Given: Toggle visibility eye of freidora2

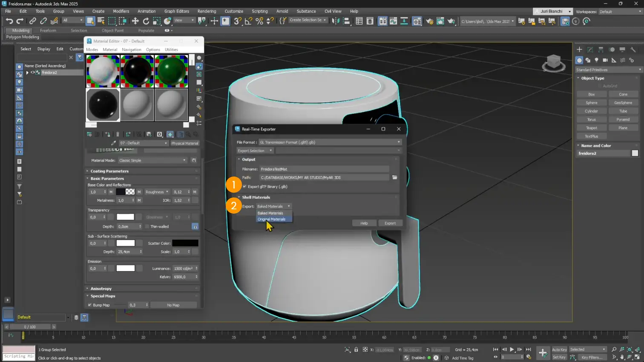Looking at the screenshot, I should [x=32, y=72].
